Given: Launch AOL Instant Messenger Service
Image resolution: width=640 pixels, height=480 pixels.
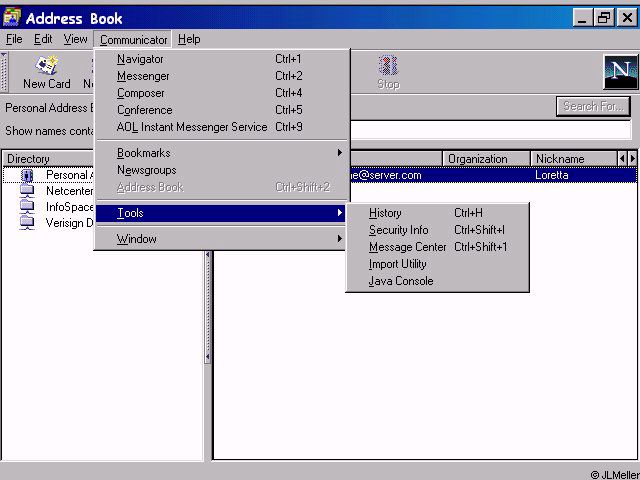Looking at the screenshot, I should pyautogui.click(x=222, y=127).
